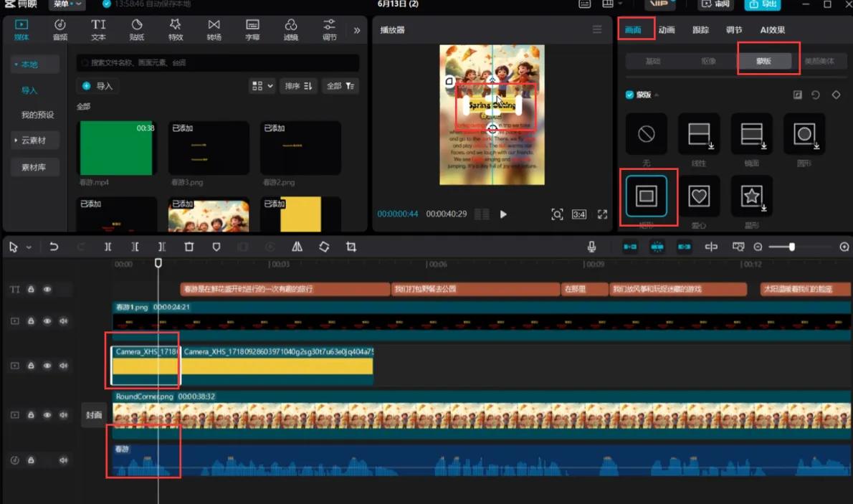Switch to the 动画 animation tab
Image resolution: width=853 pixels, height=504 pixels.
click(667, 30)
